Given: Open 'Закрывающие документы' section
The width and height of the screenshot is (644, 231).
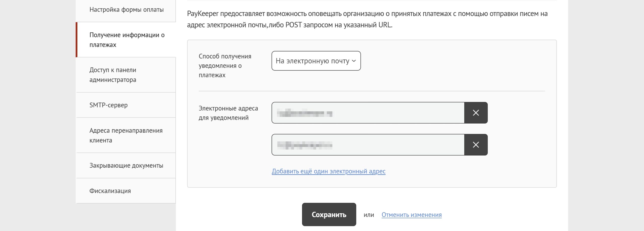Looking at the screenshot, I should (126, 165).
